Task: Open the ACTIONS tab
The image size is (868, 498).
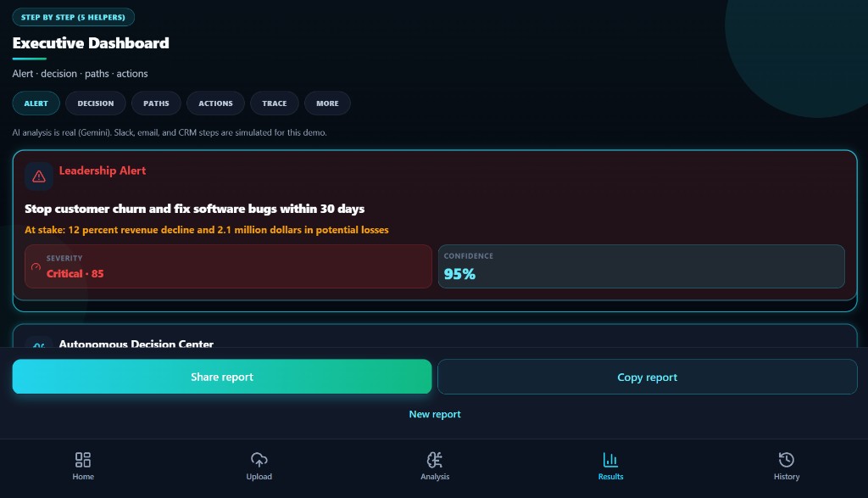Action: tap(216, 104)
